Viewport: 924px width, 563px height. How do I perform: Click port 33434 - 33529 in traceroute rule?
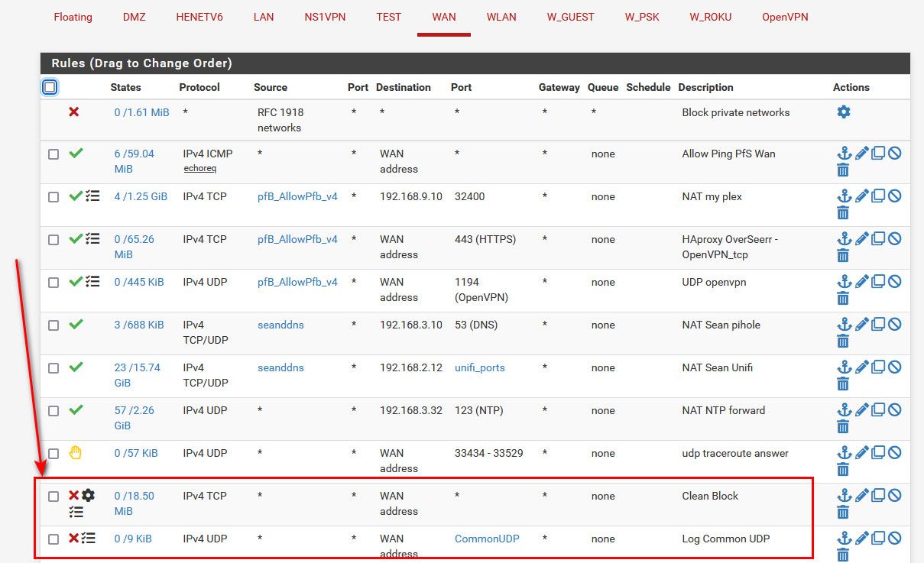(x=489, y=453)
